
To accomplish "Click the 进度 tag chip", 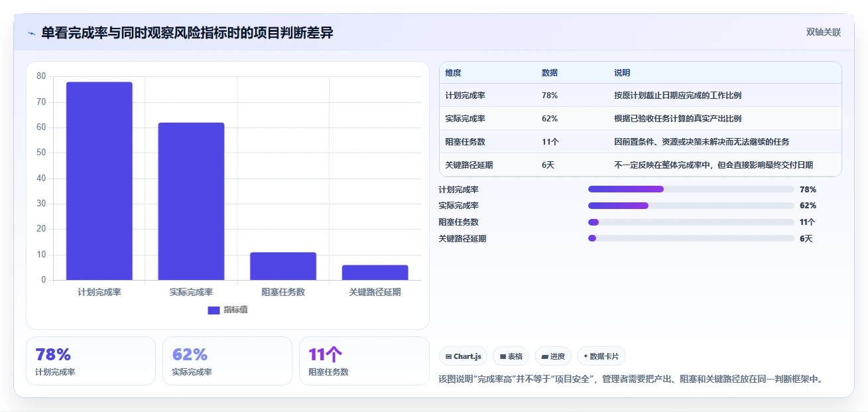I will (553, 356).
